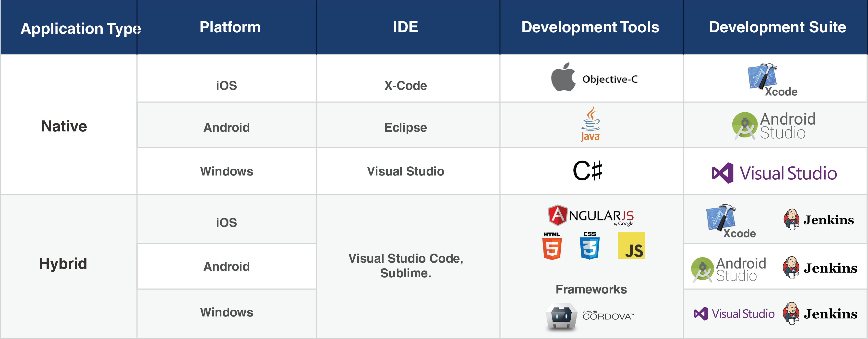
Task: Click the Eclipse IDE cell
Action: point(408,125)
